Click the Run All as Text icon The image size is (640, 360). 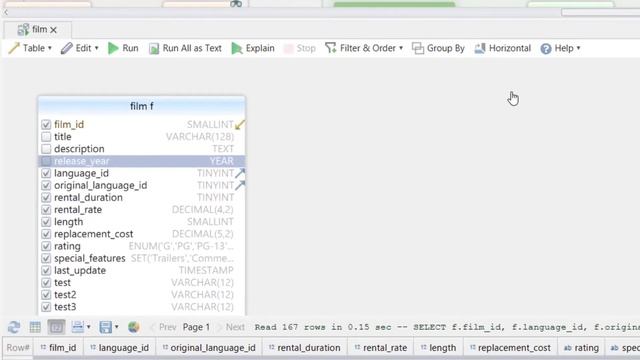[154, 49]
